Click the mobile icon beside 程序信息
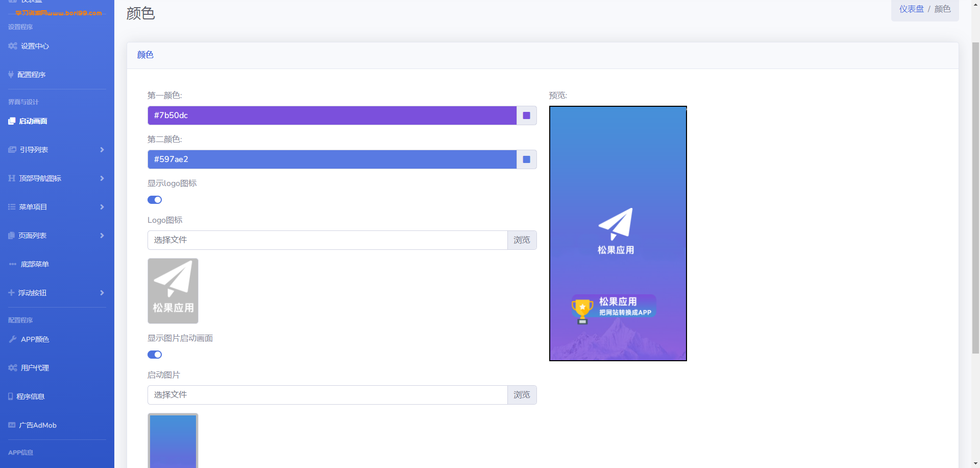The height and width of the screenshot is (468, 980). (11, 396)
